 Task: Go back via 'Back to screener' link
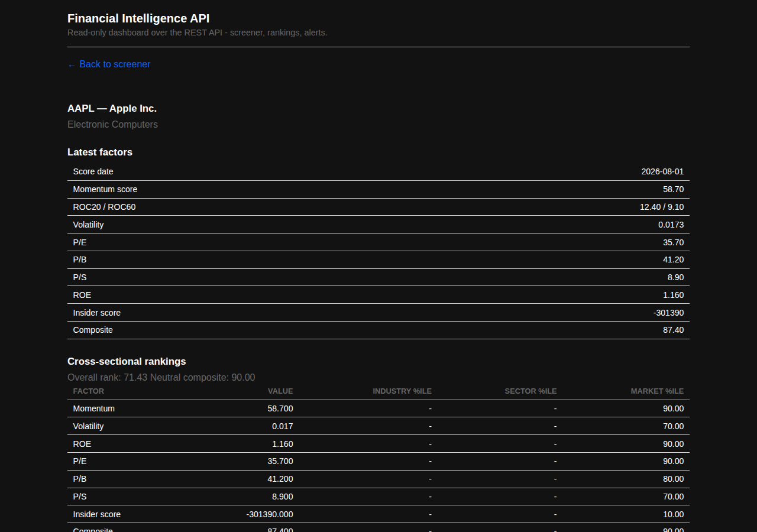(109, 64)
